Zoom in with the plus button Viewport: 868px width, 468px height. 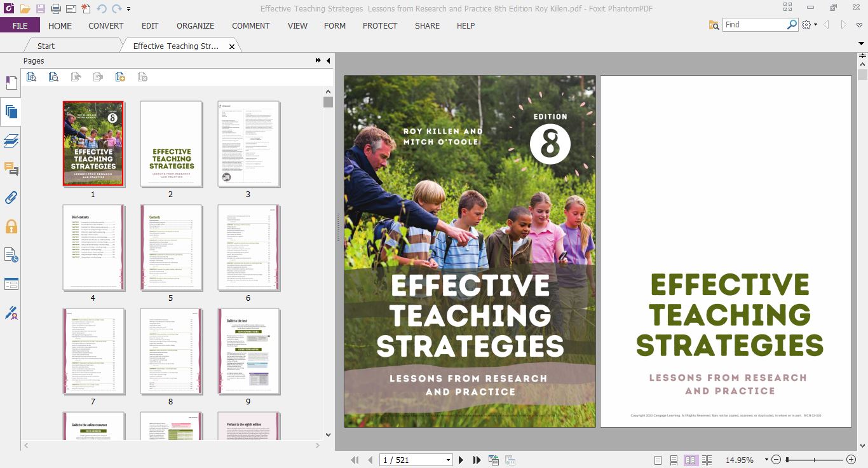[851, 460]
